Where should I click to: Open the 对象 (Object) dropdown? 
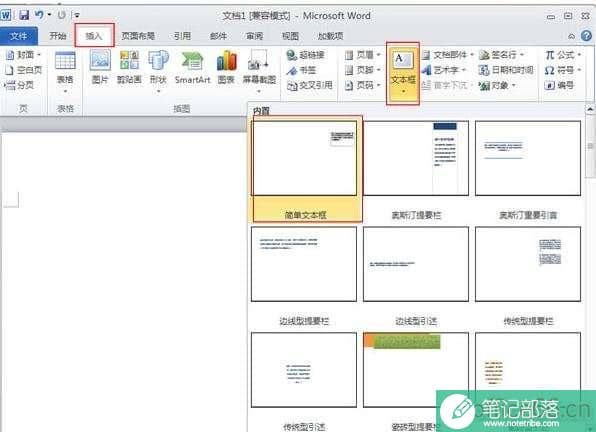[x=498, y=85]
